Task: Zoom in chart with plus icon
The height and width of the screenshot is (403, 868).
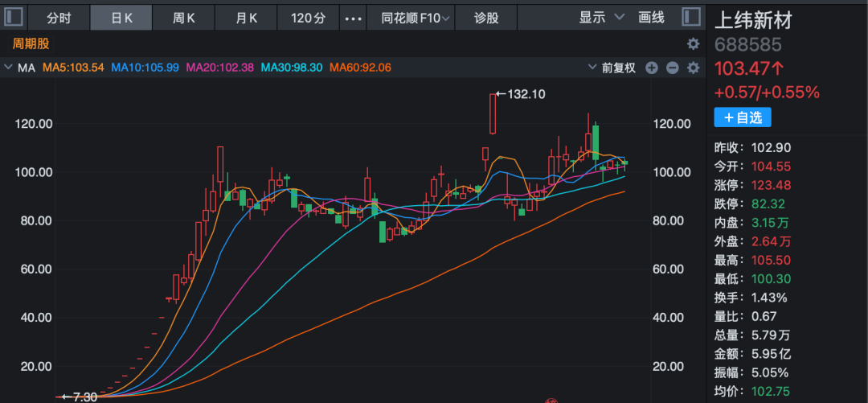Action: [x=652, y=68]
